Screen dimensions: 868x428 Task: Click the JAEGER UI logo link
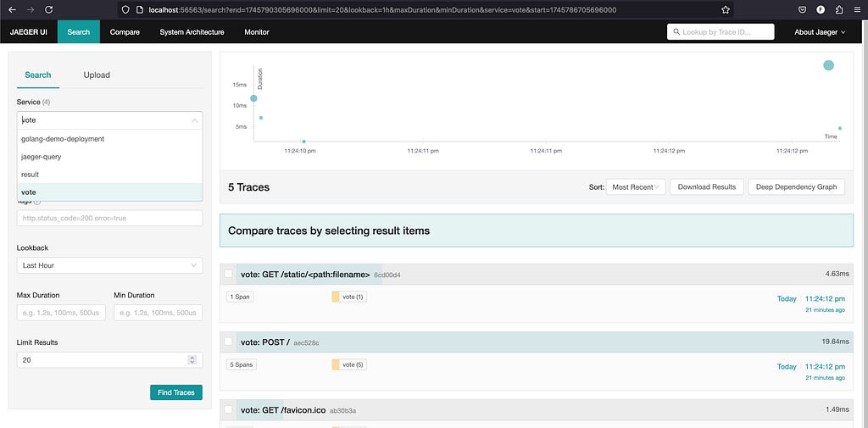pos(28,32)
